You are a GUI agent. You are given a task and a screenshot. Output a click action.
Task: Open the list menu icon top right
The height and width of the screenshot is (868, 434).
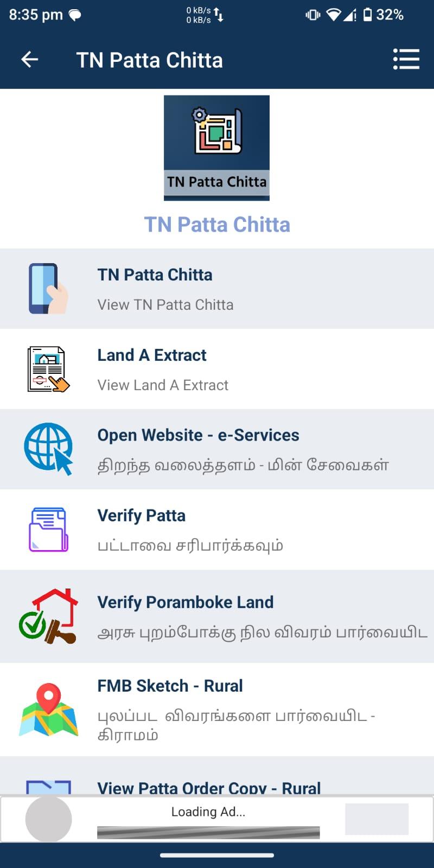tap(406, 59)
